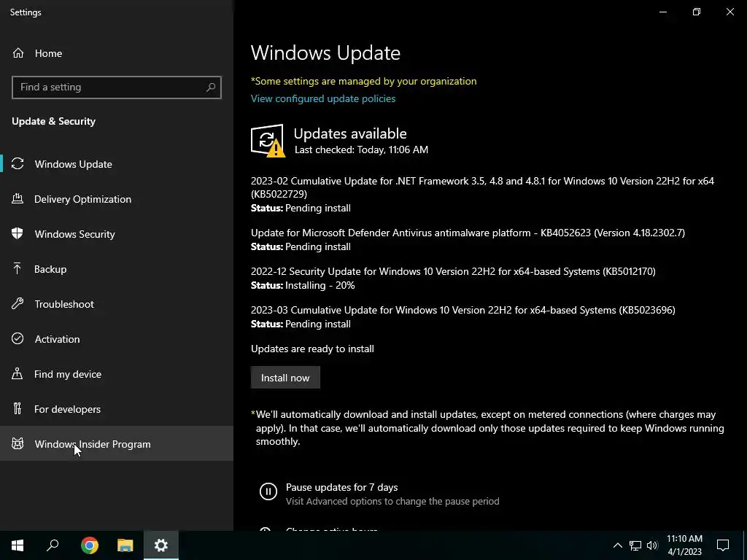The width and height of the screenshot is (747, 560).
Task: Click the Install now button
Action: click(x=285, y=378)
